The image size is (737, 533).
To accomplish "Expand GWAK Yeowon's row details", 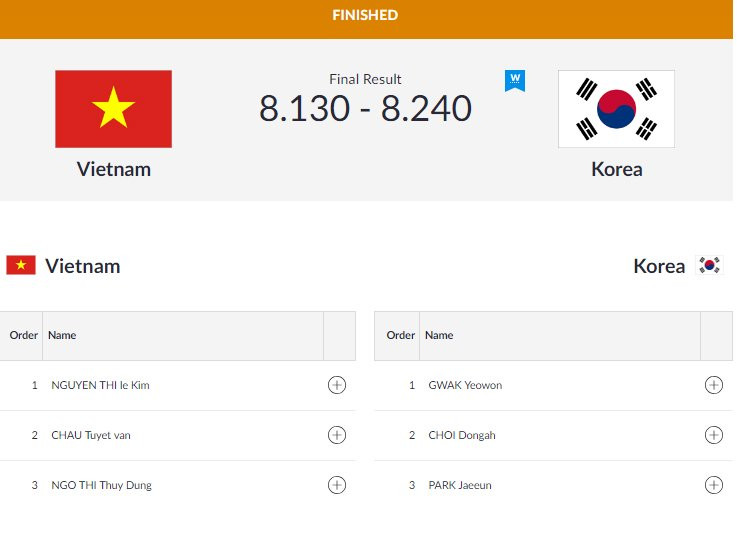I will pyautogui.click(x=713, y=385).
